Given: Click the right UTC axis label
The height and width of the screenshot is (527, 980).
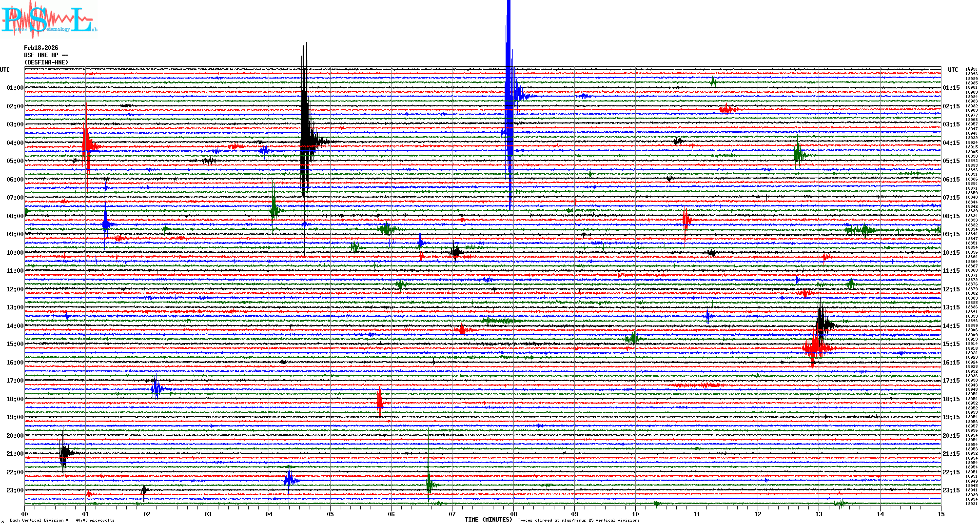Looking at the screenshot, I should point(953,70).
